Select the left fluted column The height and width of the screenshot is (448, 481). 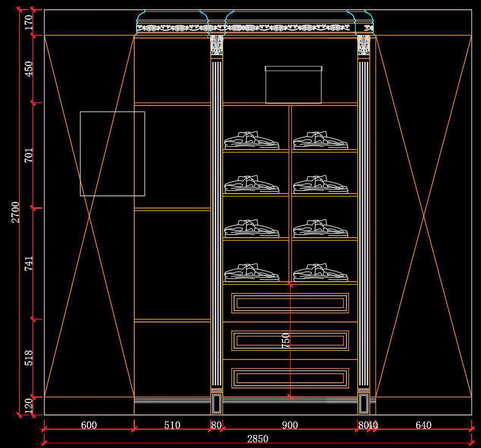(216, 223)
